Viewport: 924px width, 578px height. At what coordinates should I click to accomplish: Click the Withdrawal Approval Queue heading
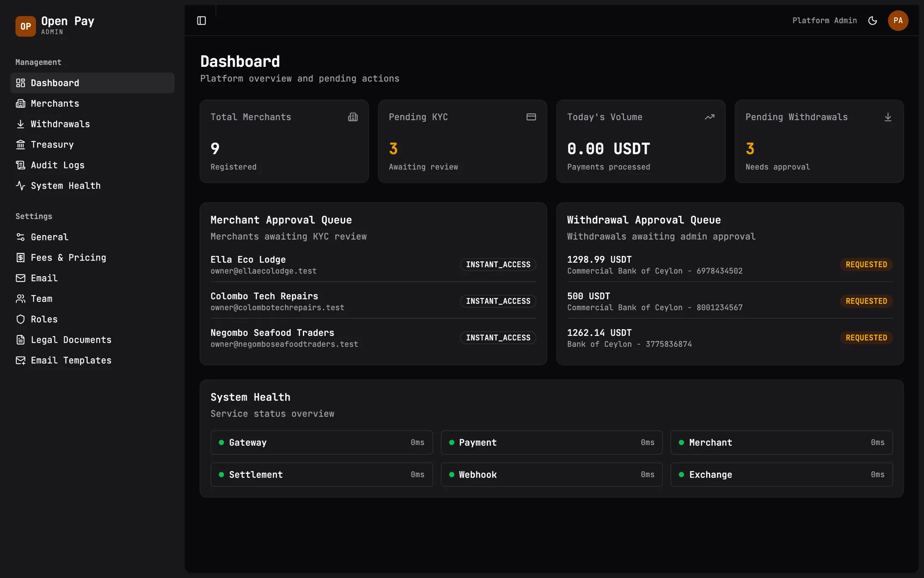[x=644, y=220]
